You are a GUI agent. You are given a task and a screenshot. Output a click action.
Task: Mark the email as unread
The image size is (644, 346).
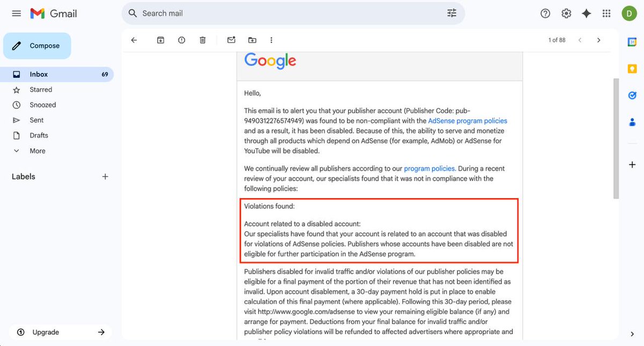click(x=231, y=40)
